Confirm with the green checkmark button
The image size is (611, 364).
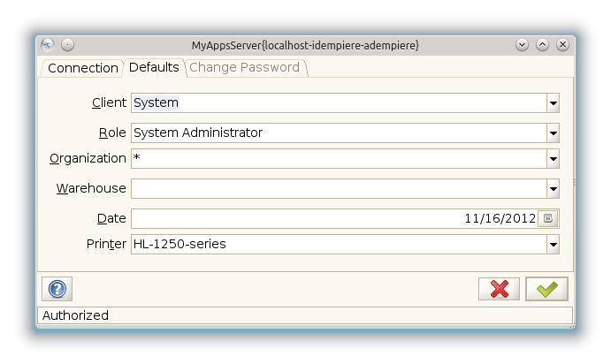tap(546, 289)
